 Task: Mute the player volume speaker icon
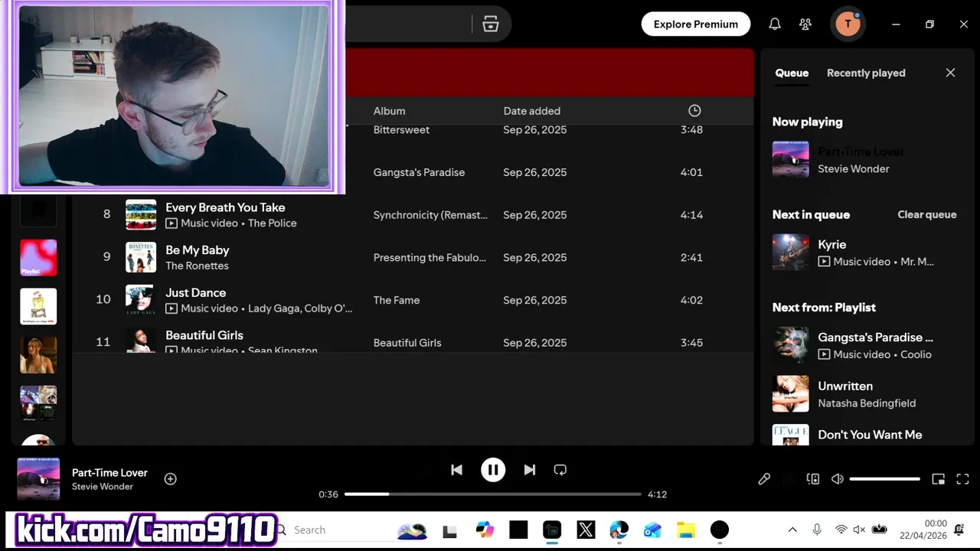point(838,479)
